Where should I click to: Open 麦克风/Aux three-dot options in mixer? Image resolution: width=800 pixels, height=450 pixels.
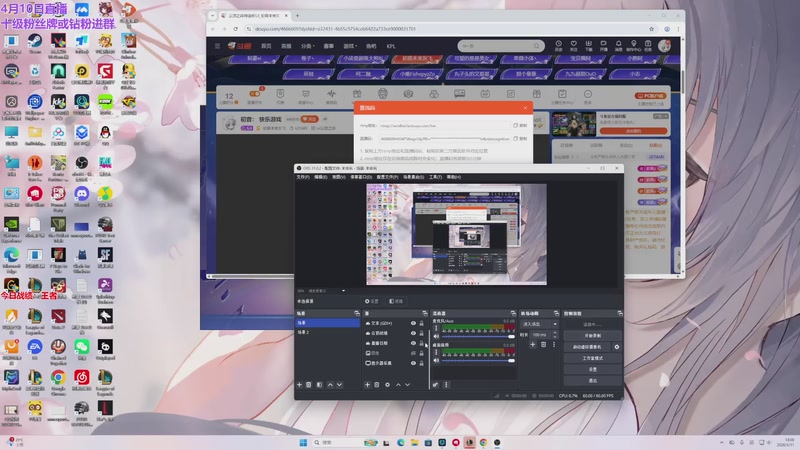[436, 328]
